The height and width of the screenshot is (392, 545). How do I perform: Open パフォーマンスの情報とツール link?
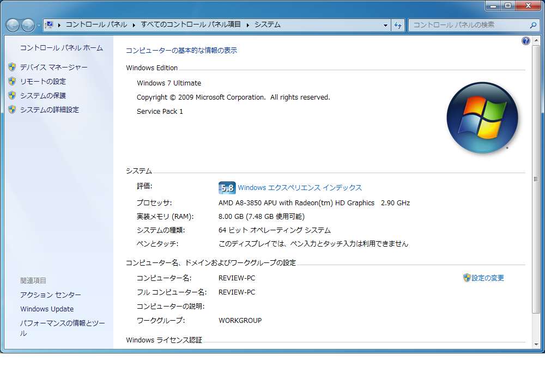(x=62, y=328)
